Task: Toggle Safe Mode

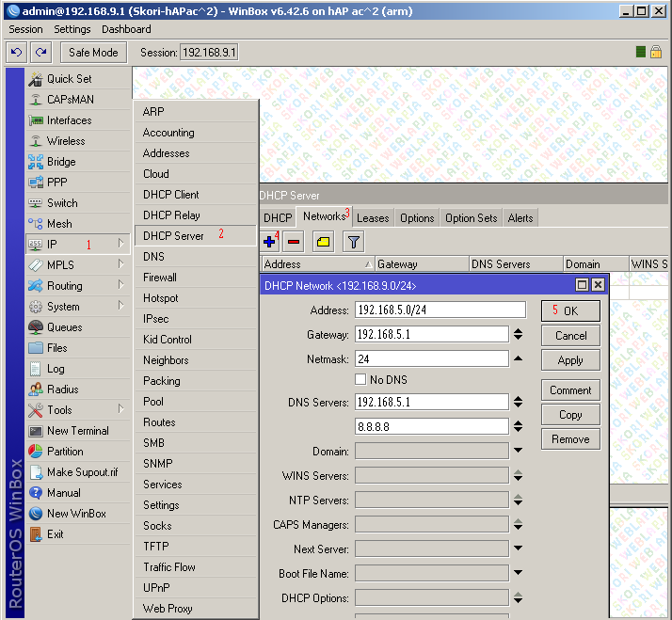Action: [93, 53]
